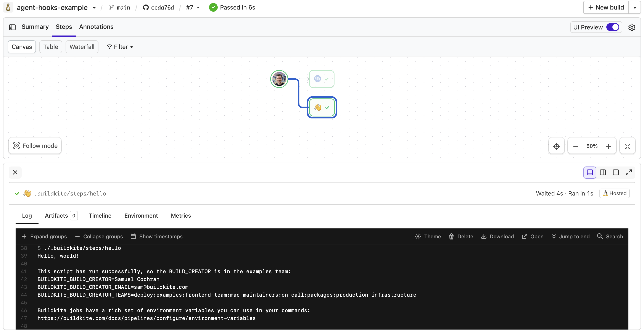Toggle the sidebar panel icon
Image resolution: width=644 pixels, height=333 pixels.
tap(12, 27)
